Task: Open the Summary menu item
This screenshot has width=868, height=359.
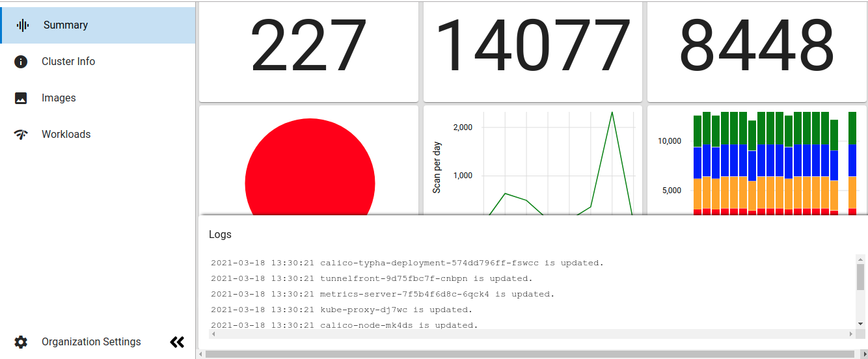Action: [x=66, y=25]
